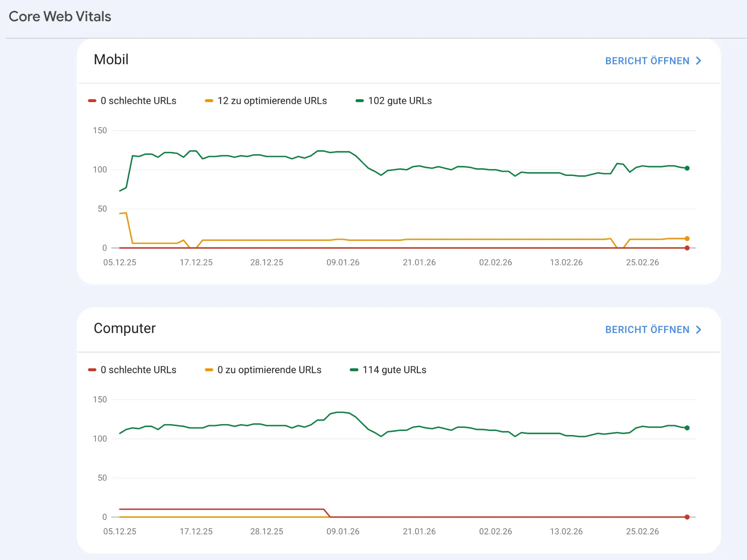Screen dimensions: 747x560
Task: Click the 05.12.25 date on Mobil chart axis
Action: coord(120,262)
